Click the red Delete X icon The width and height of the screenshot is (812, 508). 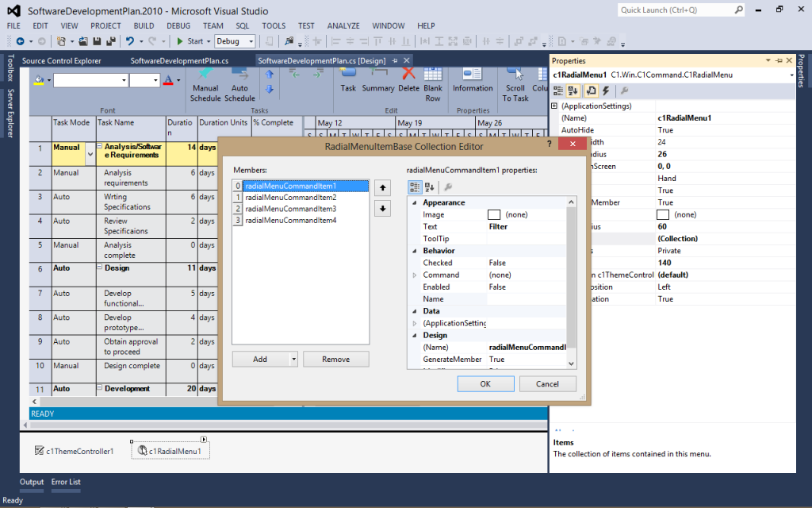(408, 74)
